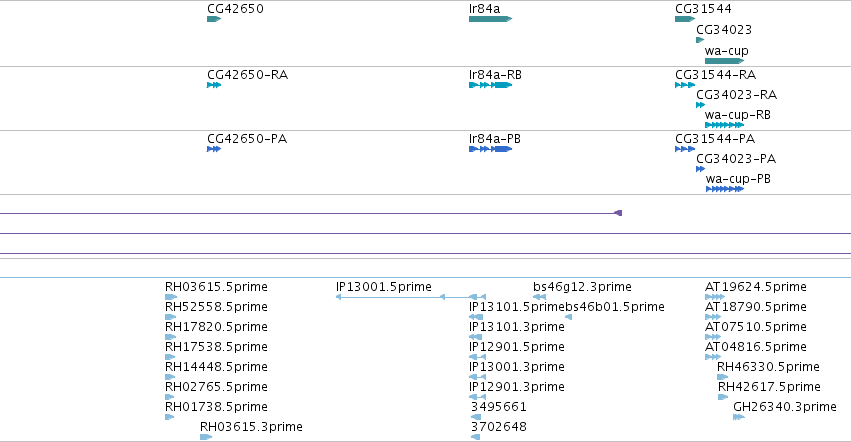Viewport: 851px width, 442px height.
Task: Select EST IP13101.3prime
Action: coord(517,327)
